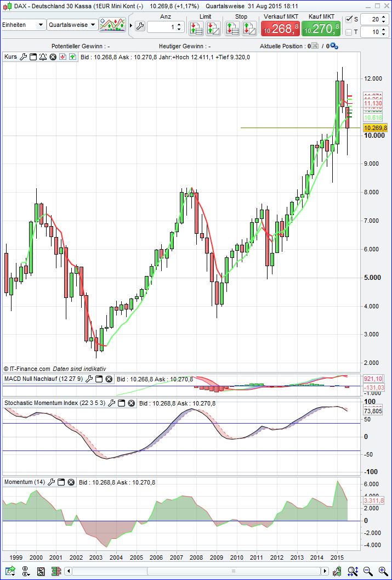This screenshot has height=580, width=392.
Task: Open the link chains icon in bottom toolbar
Action: (26, 571)
